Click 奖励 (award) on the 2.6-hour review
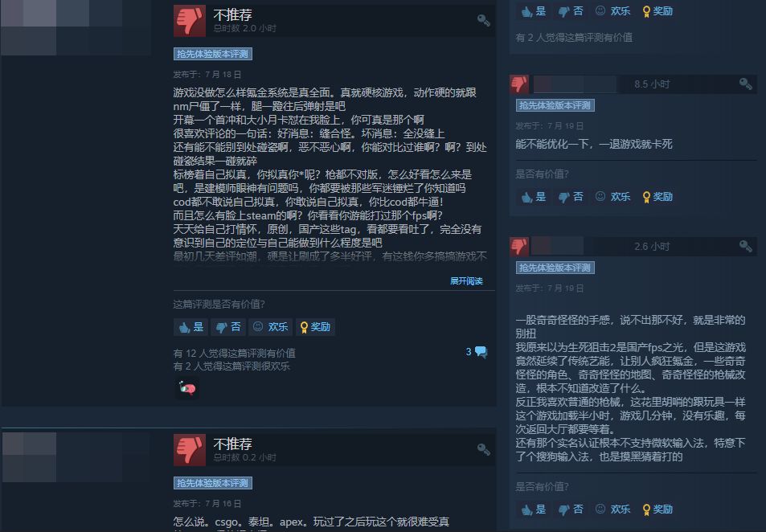 coord(657,509)
